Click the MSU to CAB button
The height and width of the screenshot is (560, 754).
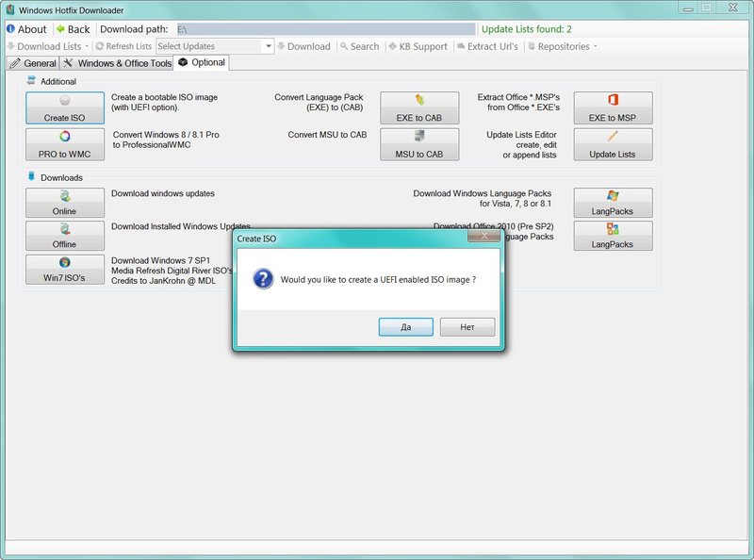coord(419,144)
